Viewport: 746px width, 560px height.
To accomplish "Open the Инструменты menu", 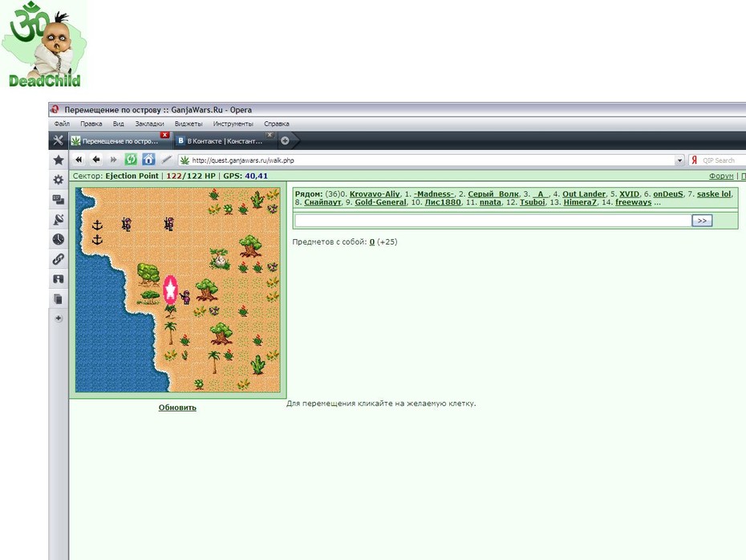I will [233, 124].
